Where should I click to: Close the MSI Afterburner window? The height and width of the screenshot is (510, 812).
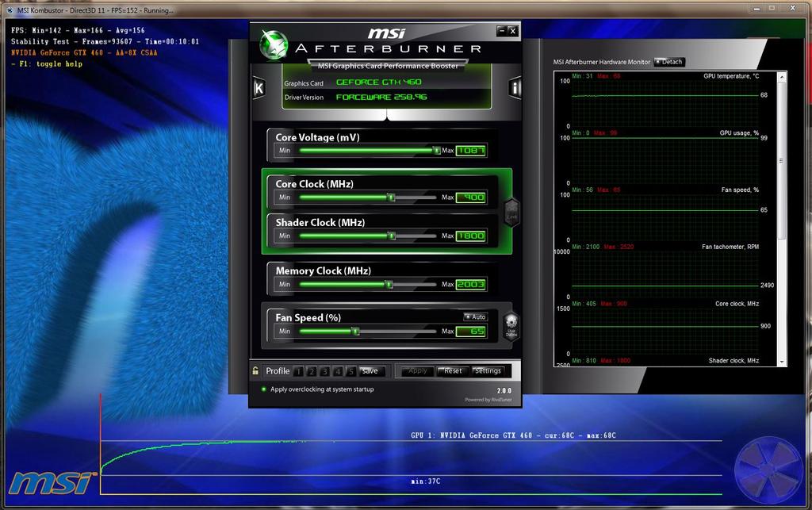[x=513, y=31]
